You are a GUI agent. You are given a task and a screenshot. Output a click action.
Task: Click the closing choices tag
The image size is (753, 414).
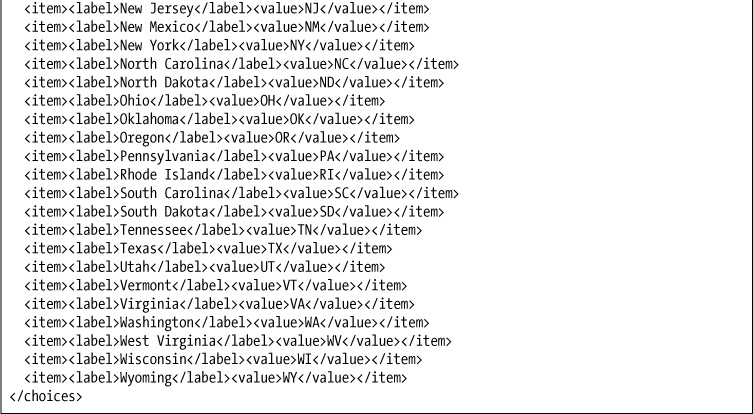coord(46,396)
